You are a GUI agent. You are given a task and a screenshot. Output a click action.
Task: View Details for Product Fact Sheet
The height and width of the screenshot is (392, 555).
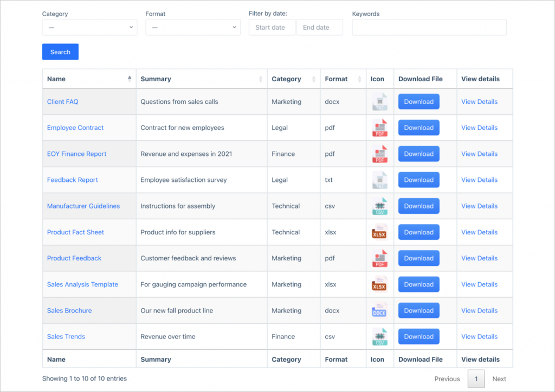pos(479,232)
